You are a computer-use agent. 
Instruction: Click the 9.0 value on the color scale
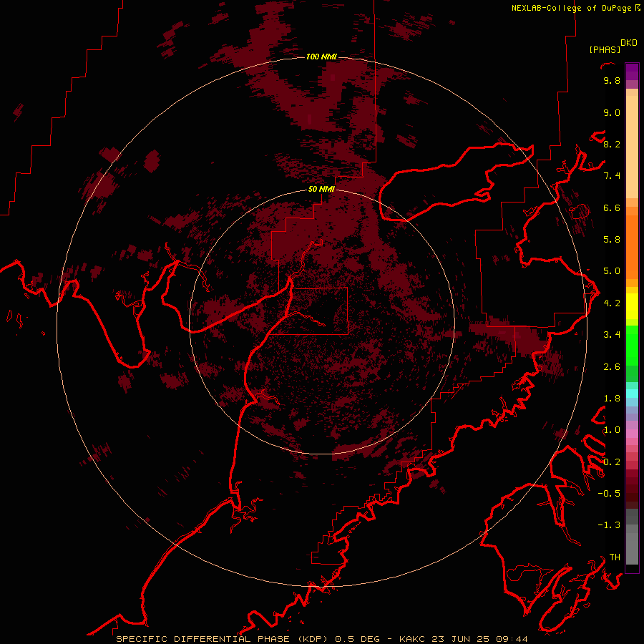(612, 112)
